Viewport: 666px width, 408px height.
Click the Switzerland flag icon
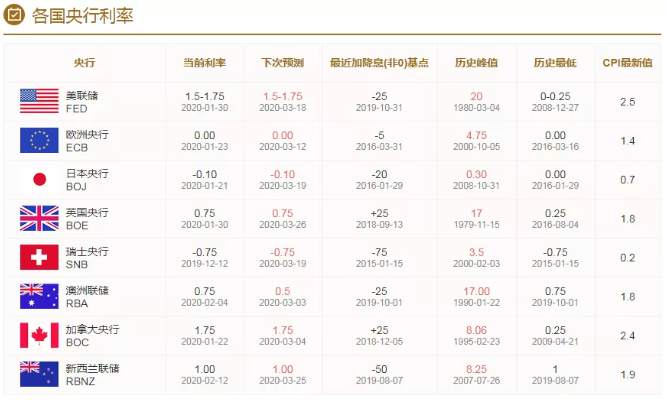pos(39,257)
